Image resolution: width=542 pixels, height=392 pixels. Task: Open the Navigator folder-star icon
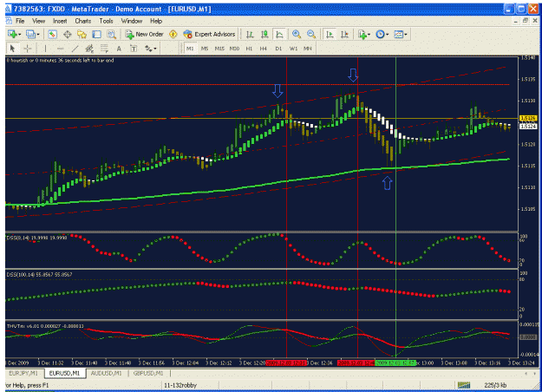[x=82, y=34]
